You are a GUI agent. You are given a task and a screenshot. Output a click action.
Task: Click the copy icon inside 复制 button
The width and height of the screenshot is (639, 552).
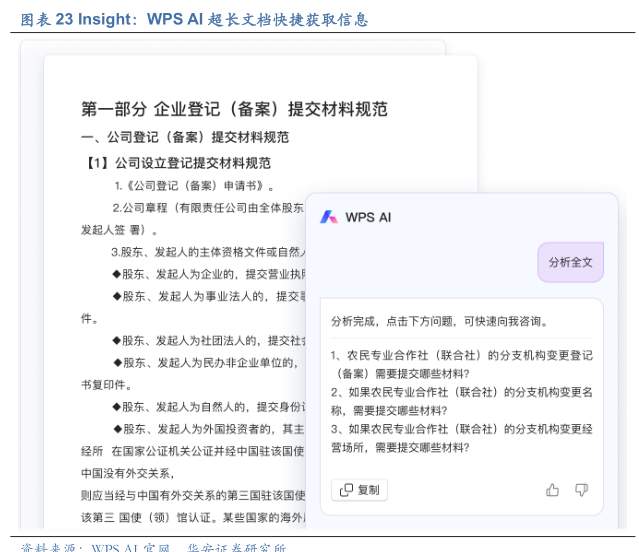tap(346, 490)
